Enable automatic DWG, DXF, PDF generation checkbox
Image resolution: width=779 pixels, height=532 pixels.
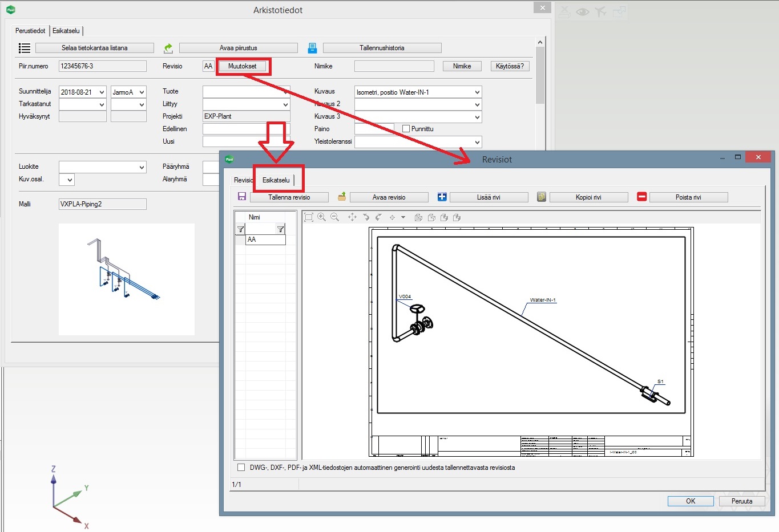(241, 468)
